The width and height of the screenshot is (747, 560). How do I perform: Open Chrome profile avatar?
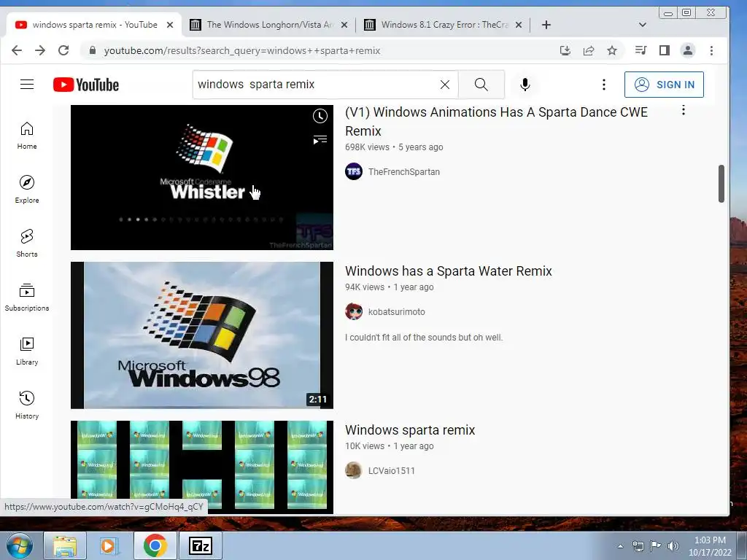[x=687, y=50]
